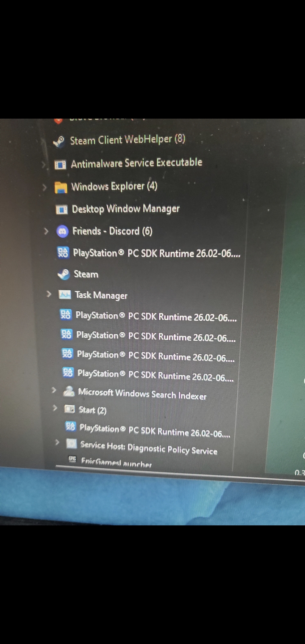Click PlayStation icon in row below Start (2)
305x644 pixels.
coord(70,427)
